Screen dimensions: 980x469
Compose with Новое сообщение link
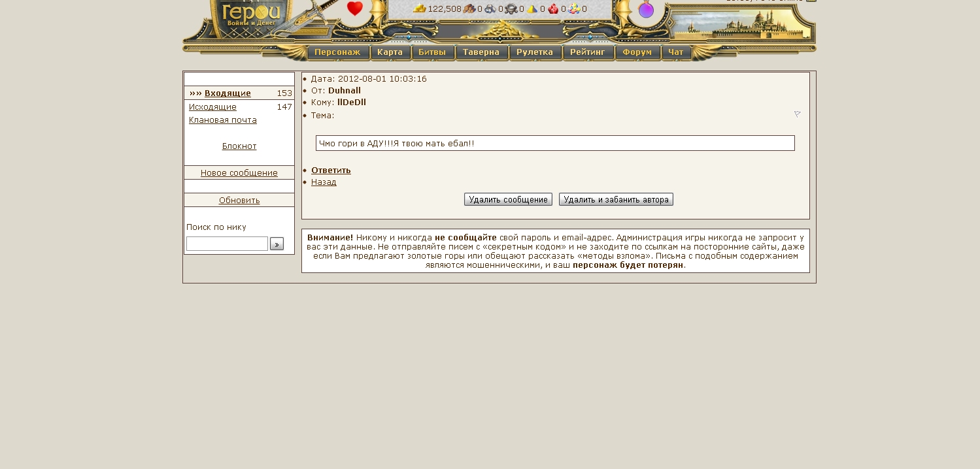click(x=239, y=173)
